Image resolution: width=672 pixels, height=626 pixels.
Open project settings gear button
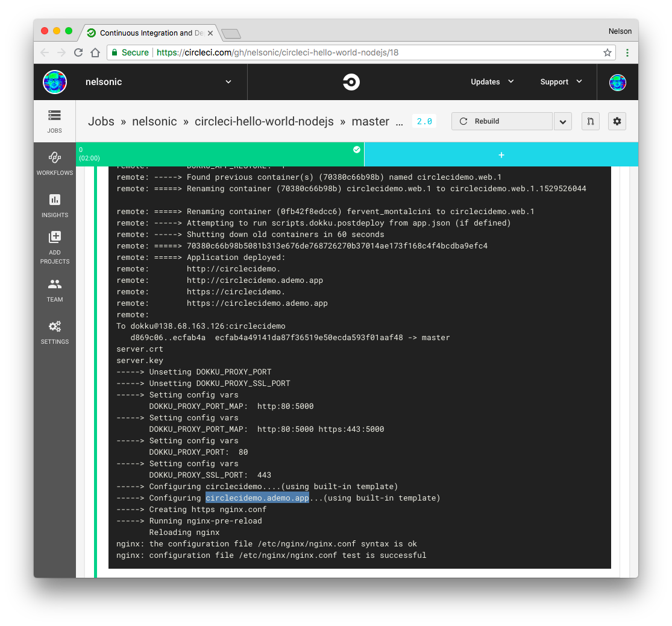click(617, 121)
